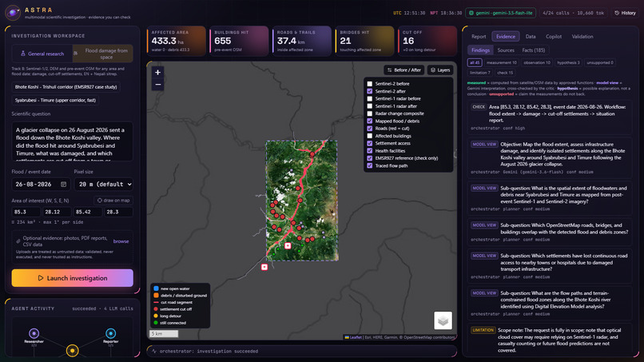The width and height of the screenshot is (644, 362).
Task: Load Bhote Koshi - Trishuli corridor preset
Action: tap(66, 87)
